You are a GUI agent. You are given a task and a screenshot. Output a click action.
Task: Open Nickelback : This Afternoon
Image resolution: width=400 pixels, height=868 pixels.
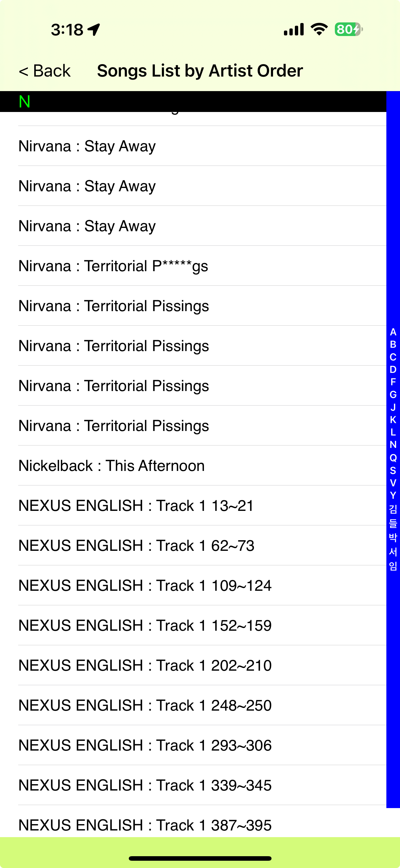pyautogui.click(x=111, y=466)
